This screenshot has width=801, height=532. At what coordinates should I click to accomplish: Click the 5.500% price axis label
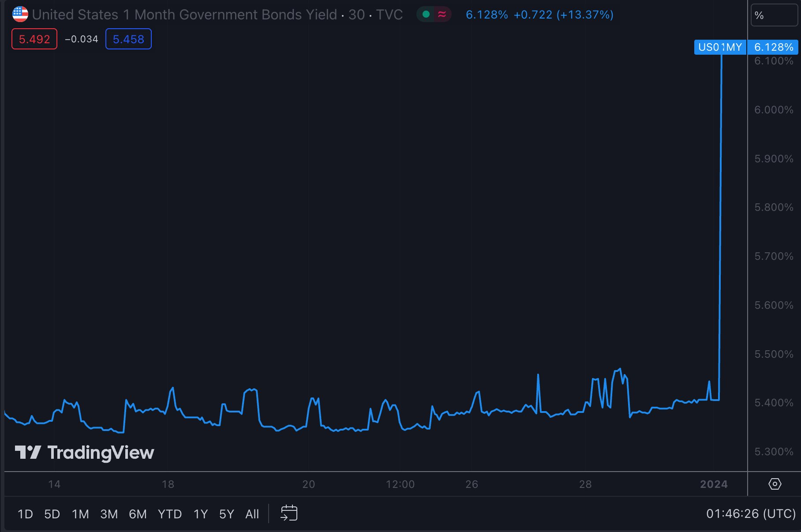tap(774, 354)
